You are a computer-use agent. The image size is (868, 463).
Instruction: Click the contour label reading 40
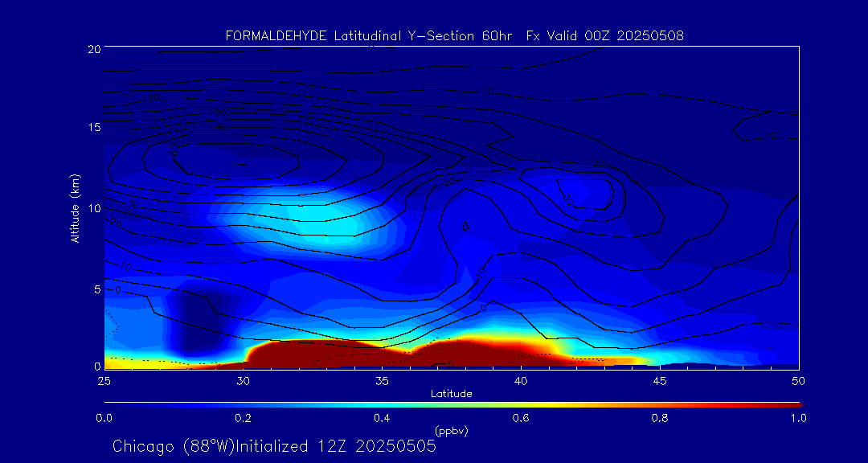[222, 127]
